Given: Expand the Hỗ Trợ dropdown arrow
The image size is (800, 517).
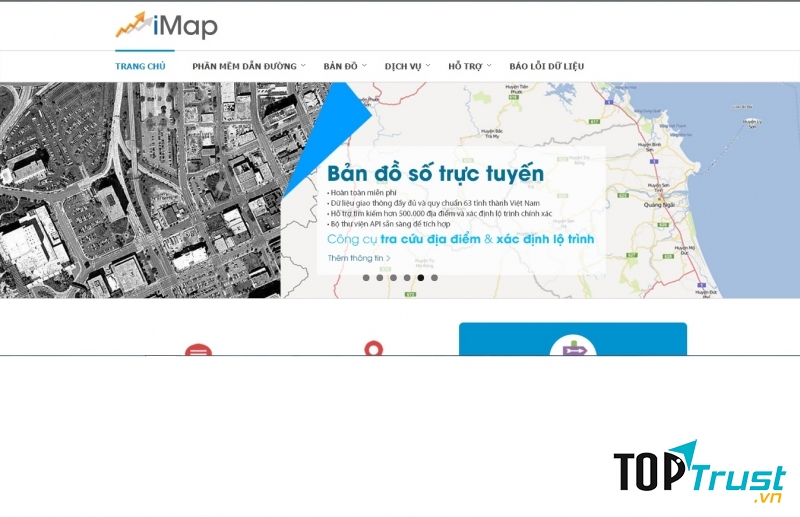Looking at the screenshot, I should click(x=489, y=65).
